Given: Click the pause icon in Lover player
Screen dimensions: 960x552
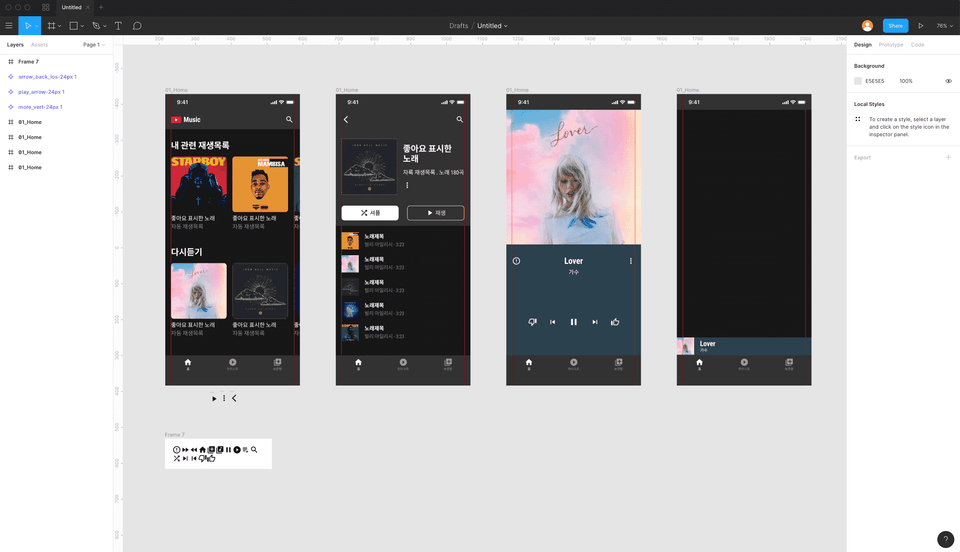Looking at the screenshot, I should point(574,322).
